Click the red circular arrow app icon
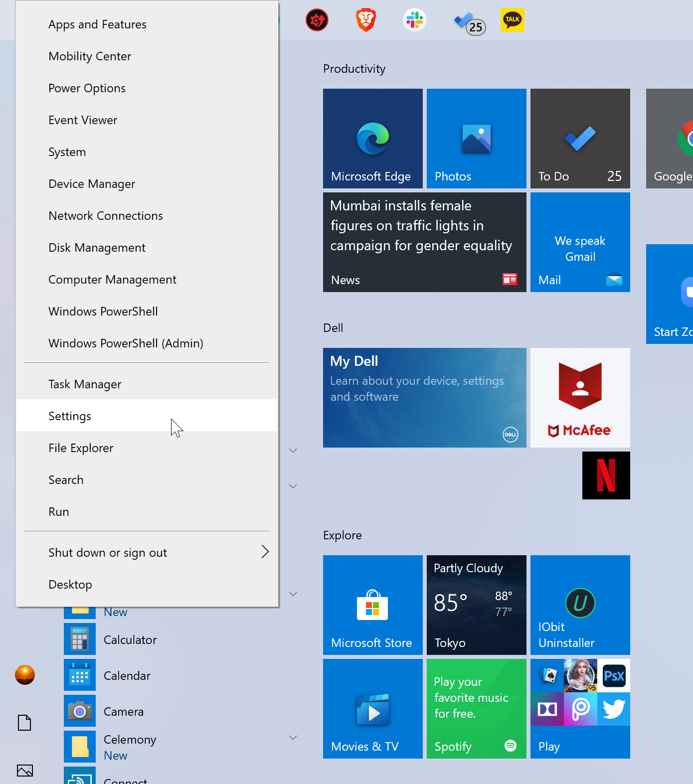 coord(317,20)
